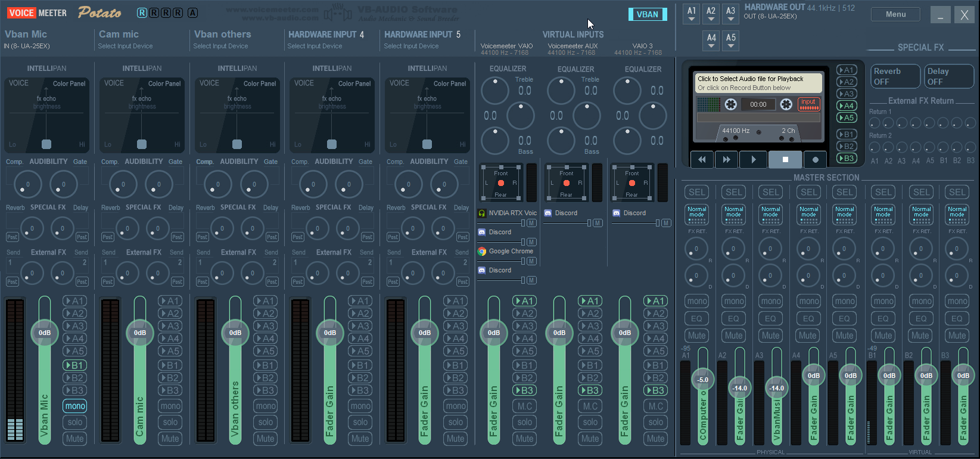Click the NVIDIA RTX Voice volume slider handle
980x459 pixels.
pos(523,223)
